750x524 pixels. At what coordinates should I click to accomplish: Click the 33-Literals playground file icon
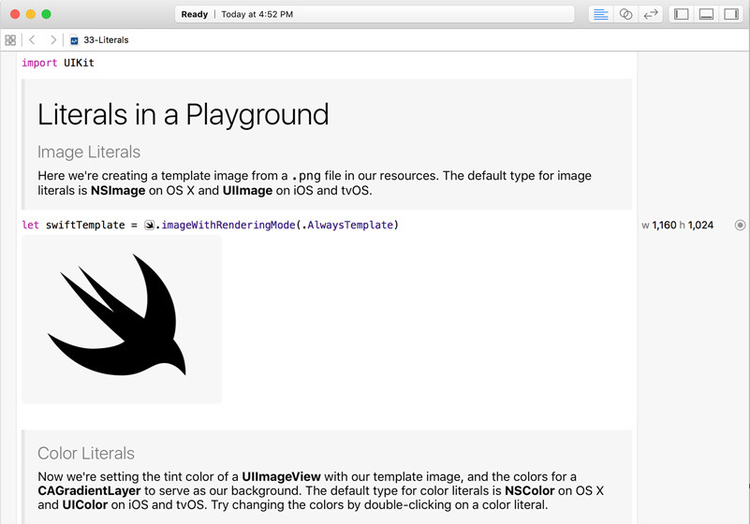(75, 40)
